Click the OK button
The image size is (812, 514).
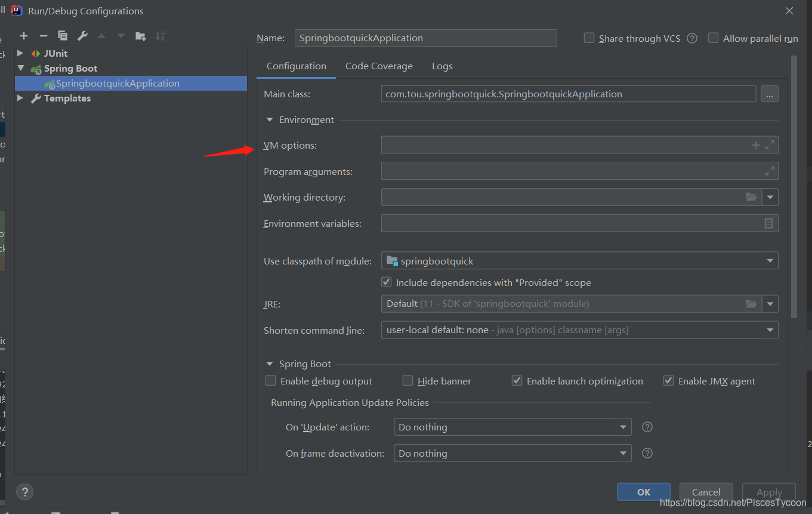click(x=644, y=492)
